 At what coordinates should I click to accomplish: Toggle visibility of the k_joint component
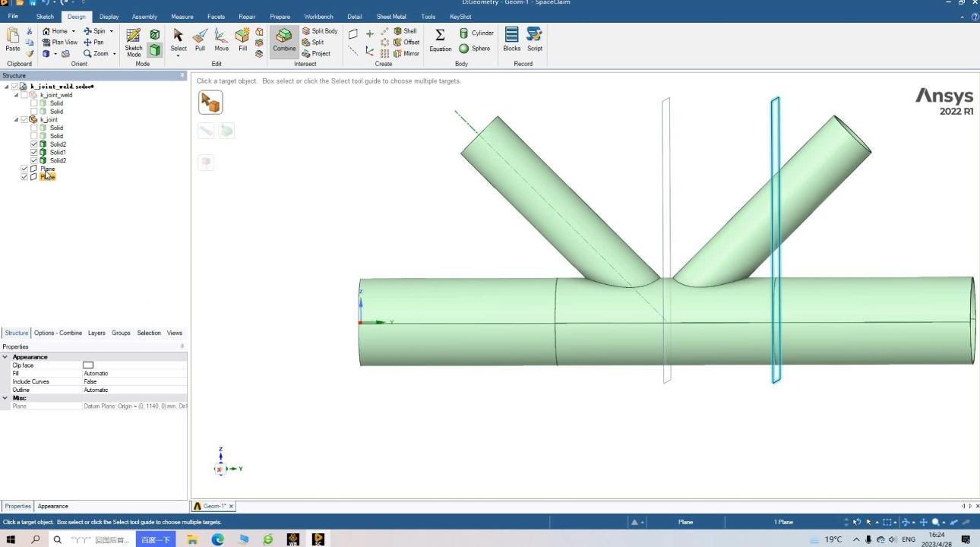(x=24, y=120)
